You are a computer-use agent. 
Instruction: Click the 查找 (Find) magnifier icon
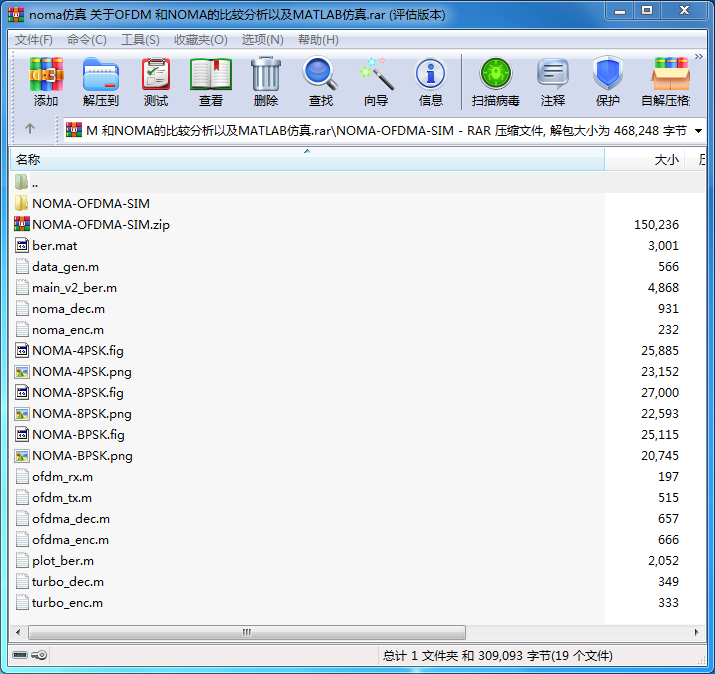pos(321,73)
